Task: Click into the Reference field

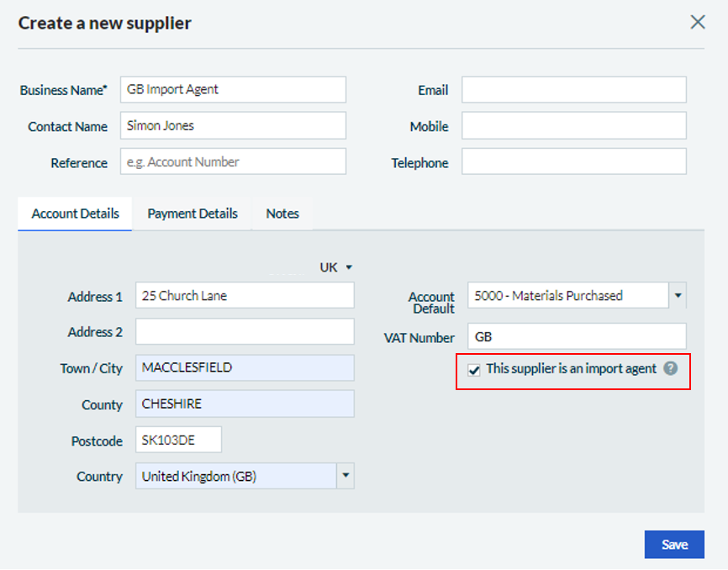Action: coord(233,162)
